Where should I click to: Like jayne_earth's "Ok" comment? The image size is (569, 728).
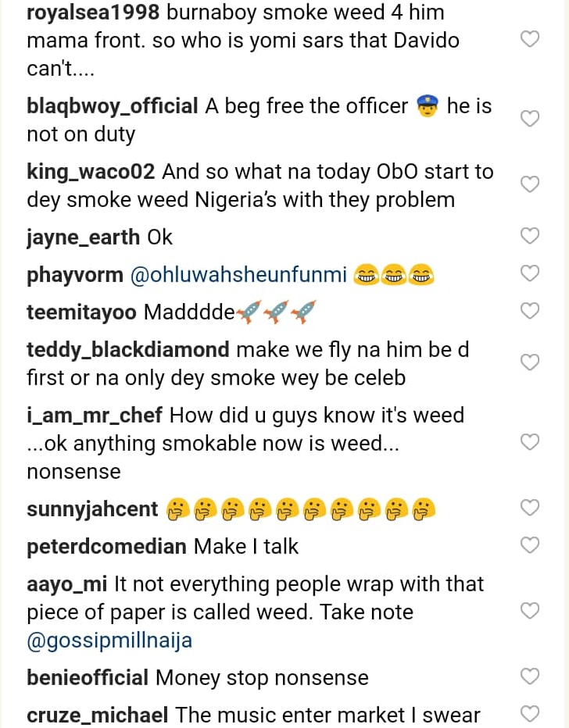tap(530, 236)
